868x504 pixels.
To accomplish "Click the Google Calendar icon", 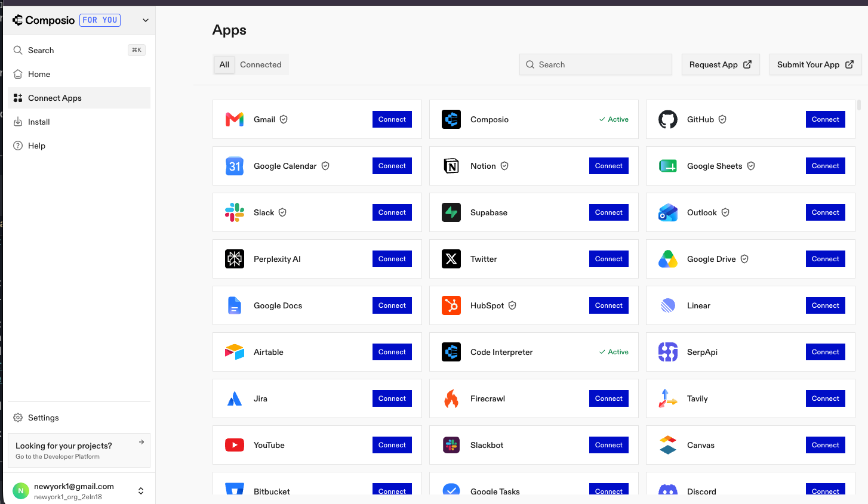I will coord(235,166).
